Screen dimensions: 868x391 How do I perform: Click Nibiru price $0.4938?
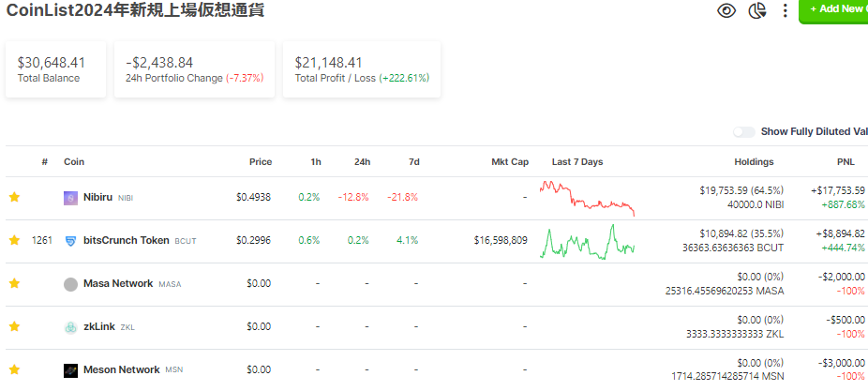tap(253, 197)
